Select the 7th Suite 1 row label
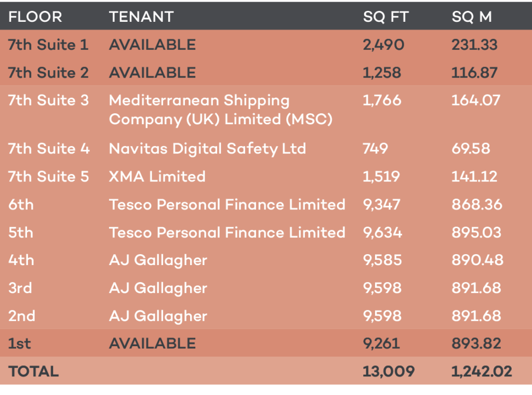Image resolution: width=532 pixels, height=395 pixels. [48, 45]
